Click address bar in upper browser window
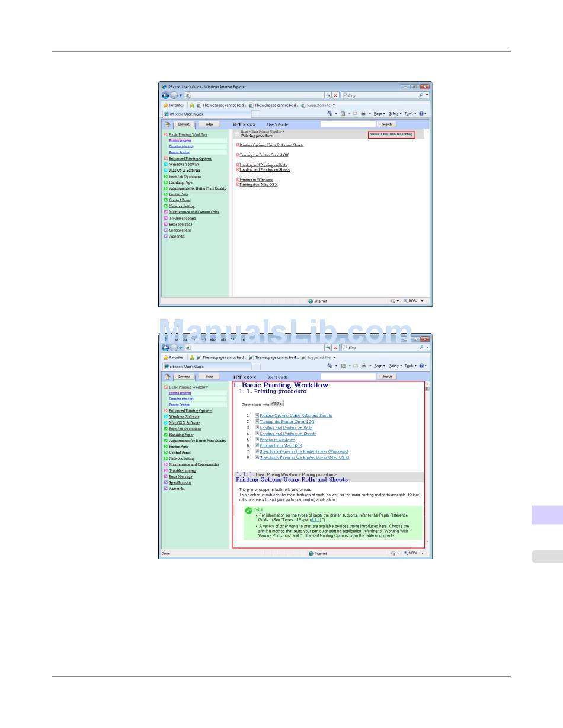563x728 pixels. [254, 95]
